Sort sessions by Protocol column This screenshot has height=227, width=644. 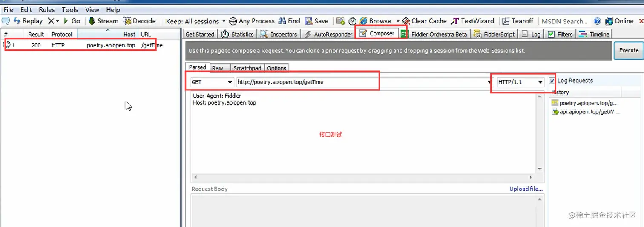[x=62, y=34]
